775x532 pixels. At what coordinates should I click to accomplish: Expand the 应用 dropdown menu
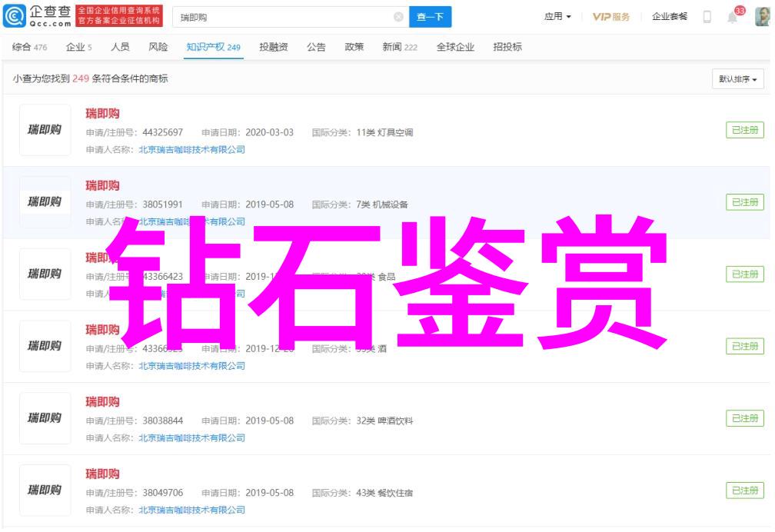click(x=557, y=17)
